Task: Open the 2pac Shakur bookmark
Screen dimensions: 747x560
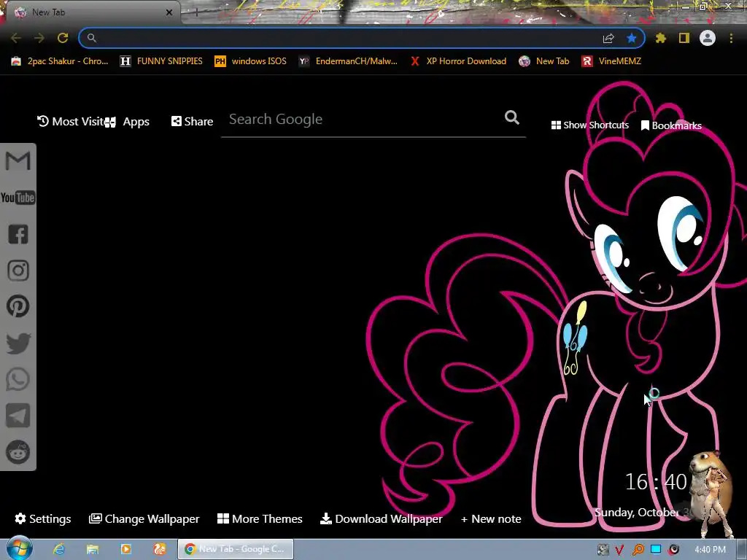Action: 60,61
